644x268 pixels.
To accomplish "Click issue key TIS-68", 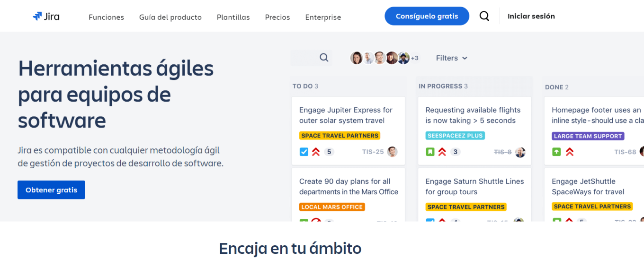I will tap(625, 152).
